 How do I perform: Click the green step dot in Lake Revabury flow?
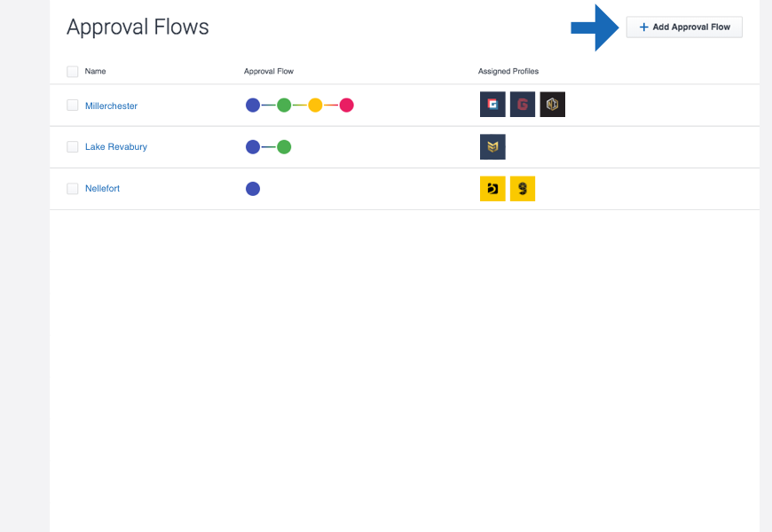[x=284, y=147]
